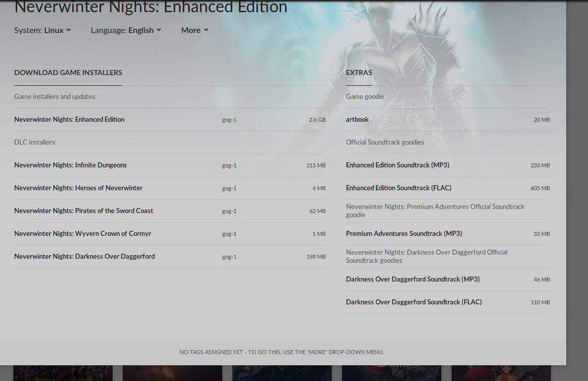
Task: Click the 'No tags assigned yet' notice
Action: click(282, 352)
